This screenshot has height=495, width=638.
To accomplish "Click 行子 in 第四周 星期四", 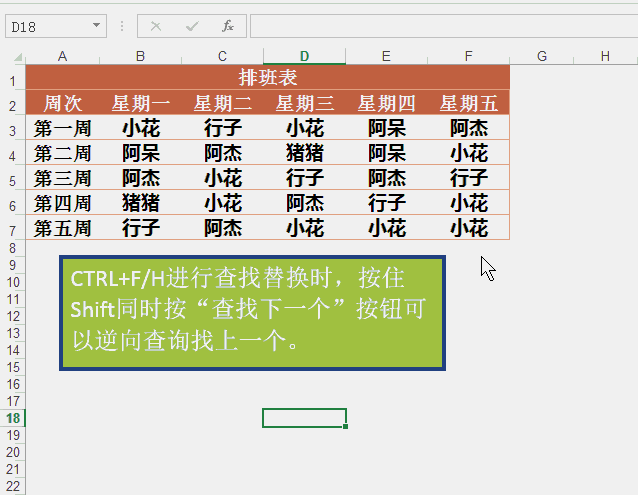I will point(387,203).
